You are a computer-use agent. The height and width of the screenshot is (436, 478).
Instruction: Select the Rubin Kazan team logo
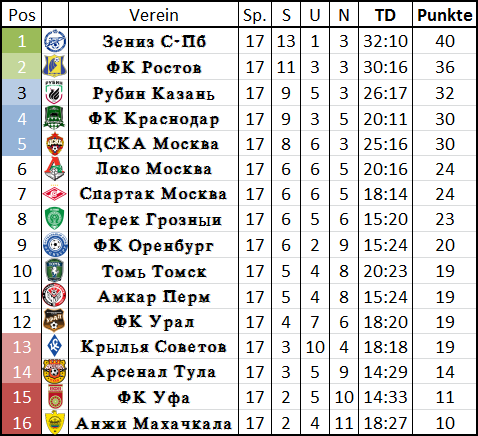click(x=55, y=93)
